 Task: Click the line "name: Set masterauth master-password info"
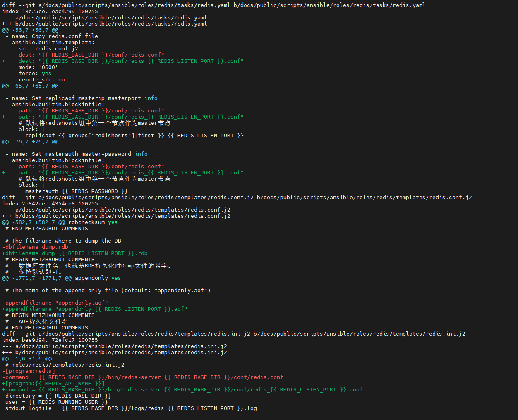(77, 154)
